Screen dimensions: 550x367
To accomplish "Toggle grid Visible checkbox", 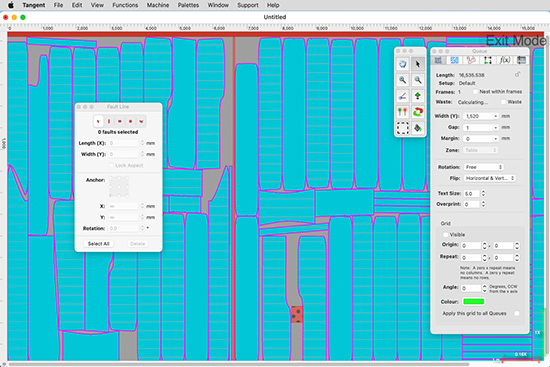I will [x=445, y=234].
